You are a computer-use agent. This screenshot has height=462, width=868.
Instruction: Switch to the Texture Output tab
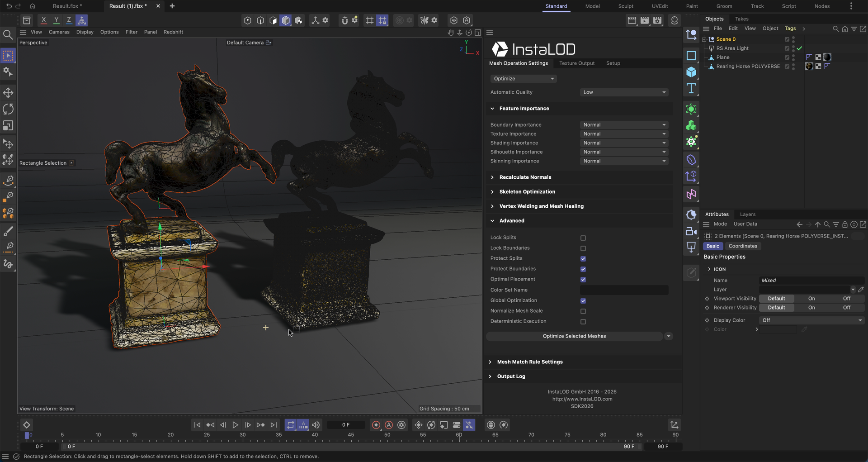click(x=577, y=63)
